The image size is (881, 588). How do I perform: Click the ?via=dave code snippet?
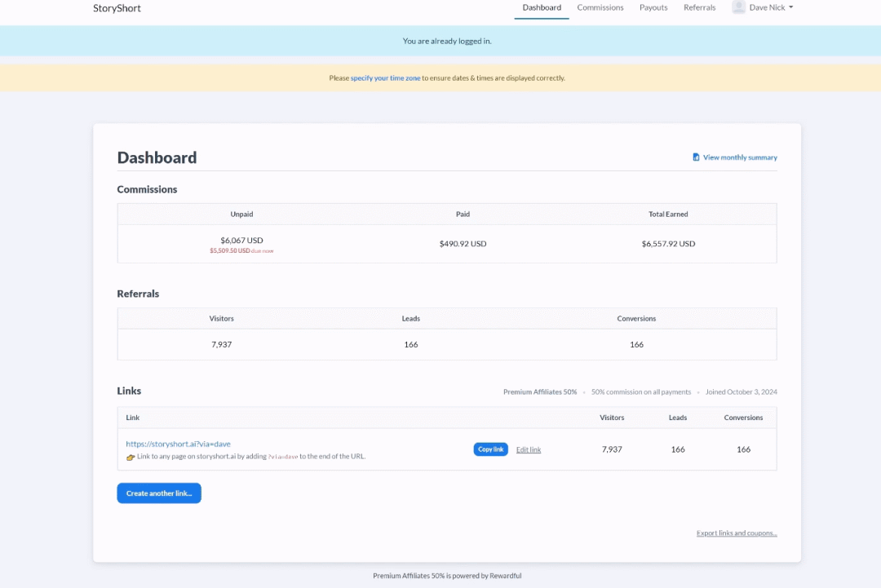click(x=282, y=457)
